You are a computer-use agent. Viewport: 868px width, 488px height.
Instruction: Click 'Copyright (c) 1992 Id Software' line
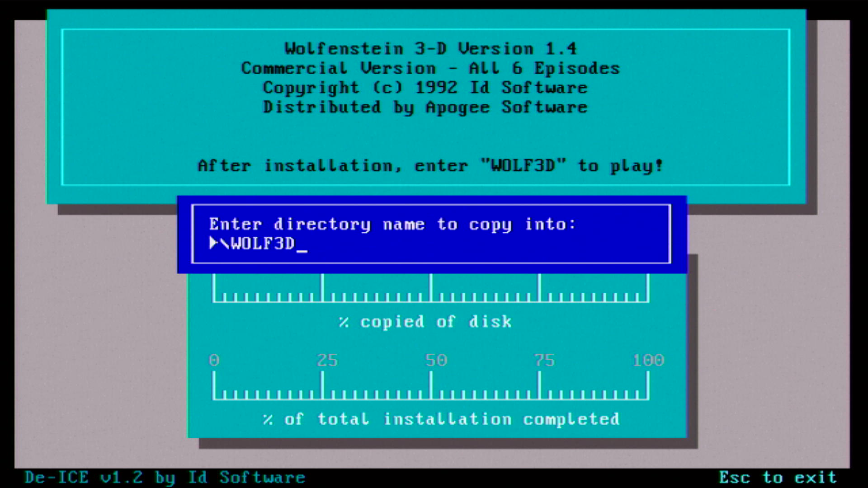(x=425, y=88)
